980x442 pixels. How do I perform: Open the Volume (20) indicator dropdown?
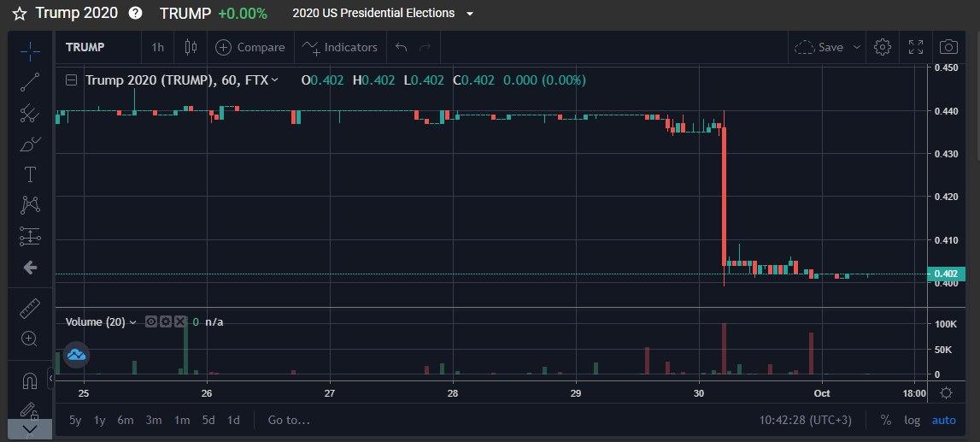tap(132, 322)
